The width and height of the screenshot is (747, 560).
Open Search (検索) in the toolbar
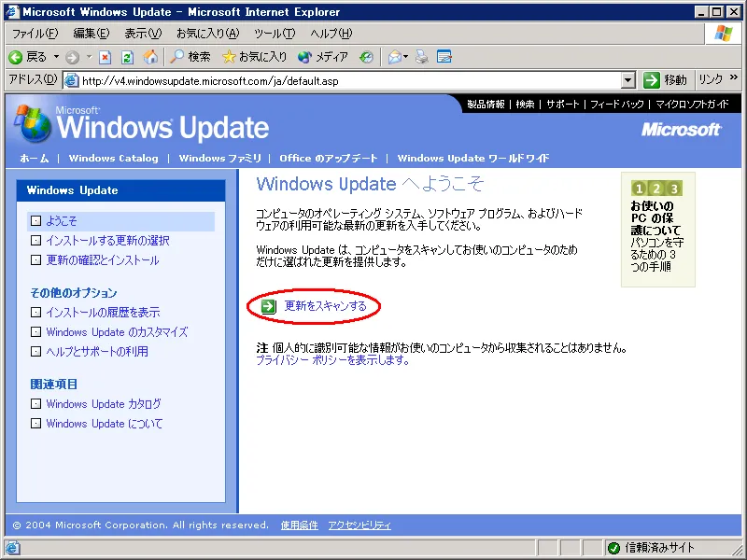pyautogui.click(x=190, y=57)
